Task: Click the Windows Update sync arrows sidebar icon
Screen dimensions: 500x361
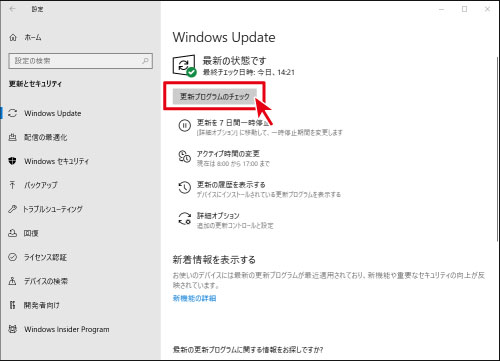Action: 13,113
